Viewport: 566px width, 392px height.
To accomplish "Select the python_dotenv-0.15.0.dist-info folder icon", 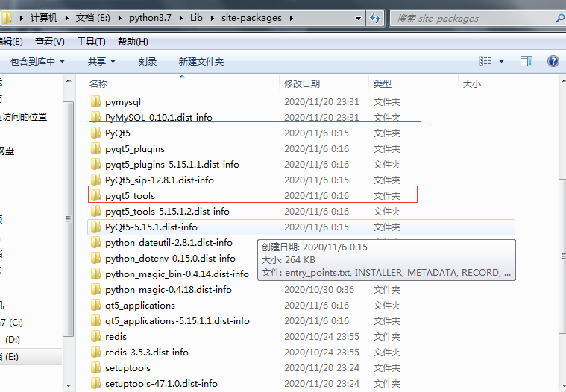I will click(x=95, y=258).
